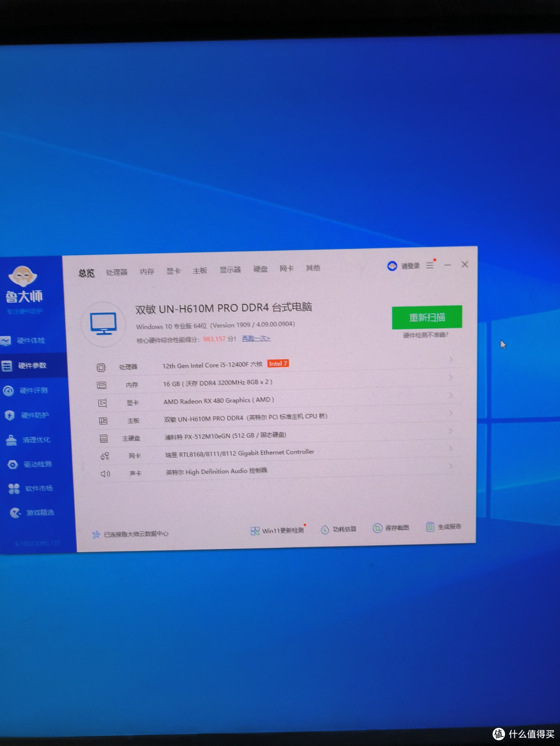Click the 鲁大师 logo avatar
The height and width of the screenshot is (746, 560).
coord(22,276)
